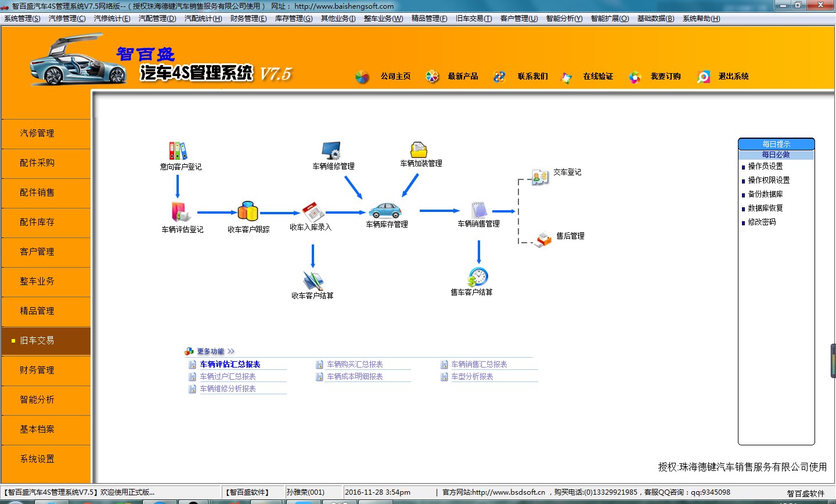Click report icon beside 车辆成本明细报表
The width and height of the screenshot is (836, 504).
pos(319,377)
